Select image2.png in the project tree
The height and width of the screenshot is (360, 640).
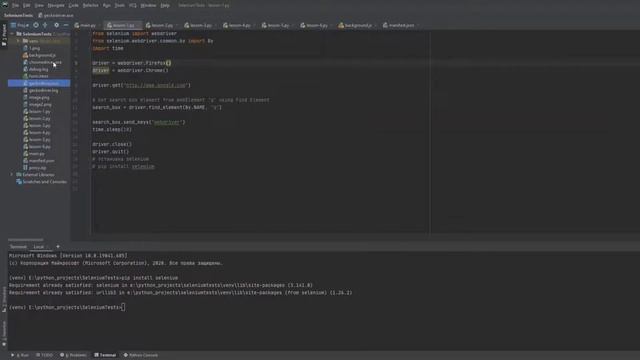(x=38, y=104)
